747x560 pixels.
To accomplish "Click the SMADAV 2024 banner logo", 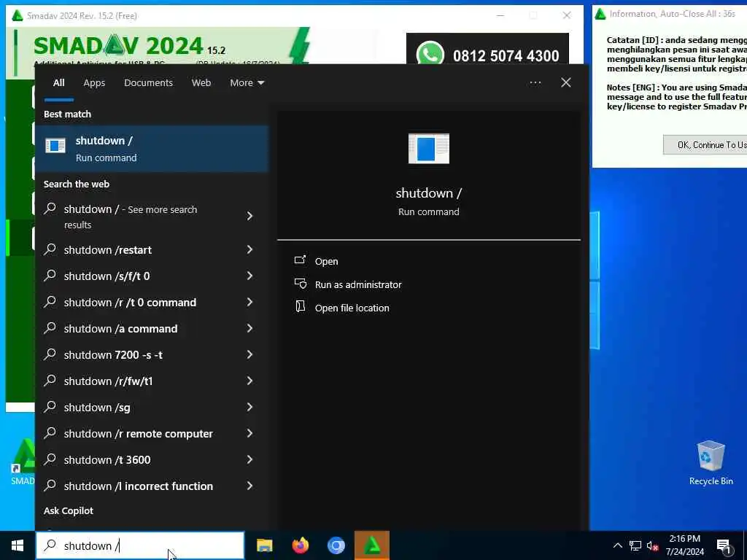I will 119,46.
